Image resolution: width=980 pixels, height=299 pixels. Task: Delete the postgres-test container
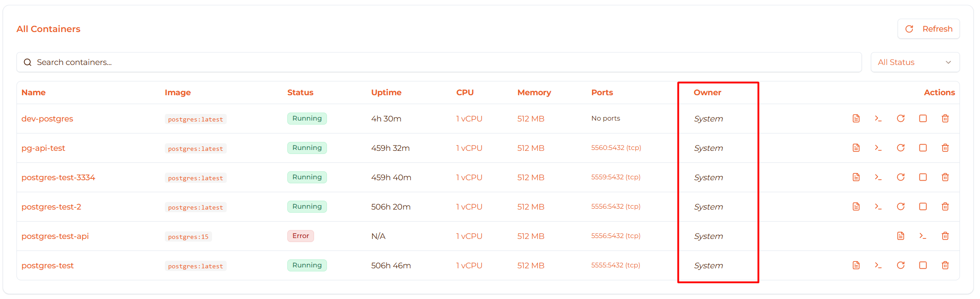click(x=945, y=265)
